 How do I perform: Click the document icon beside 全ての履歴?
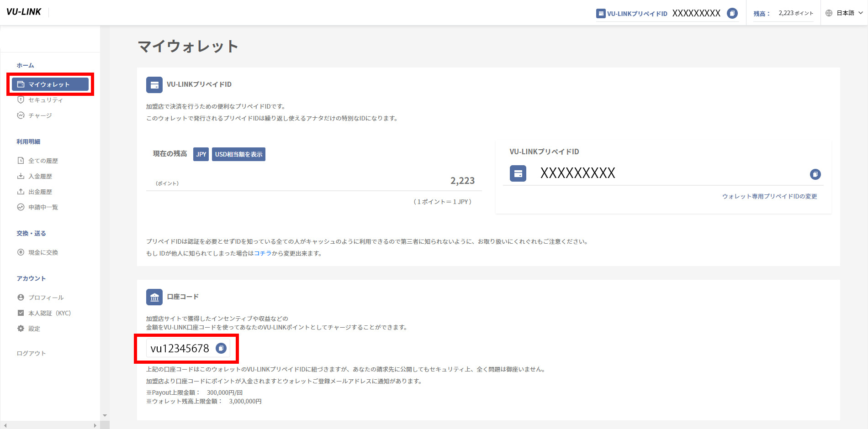pos(21,160)
